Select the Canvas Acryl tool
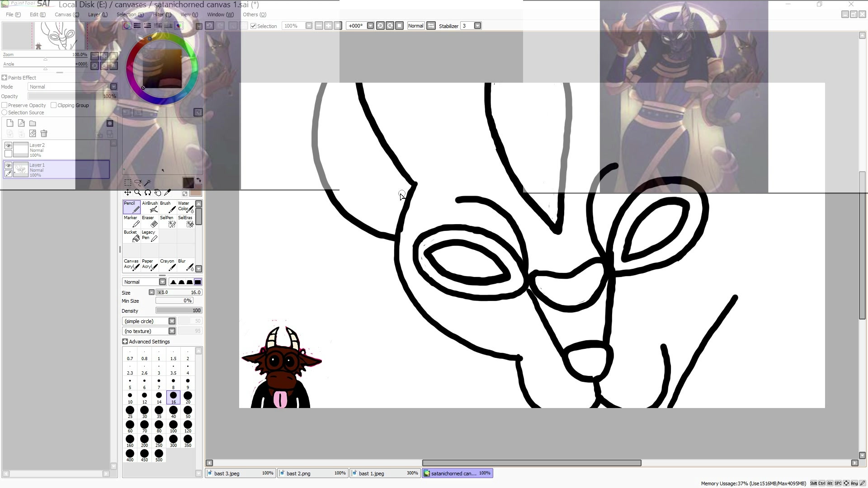This screenshot has width=868, height=488. click(132, 264)
